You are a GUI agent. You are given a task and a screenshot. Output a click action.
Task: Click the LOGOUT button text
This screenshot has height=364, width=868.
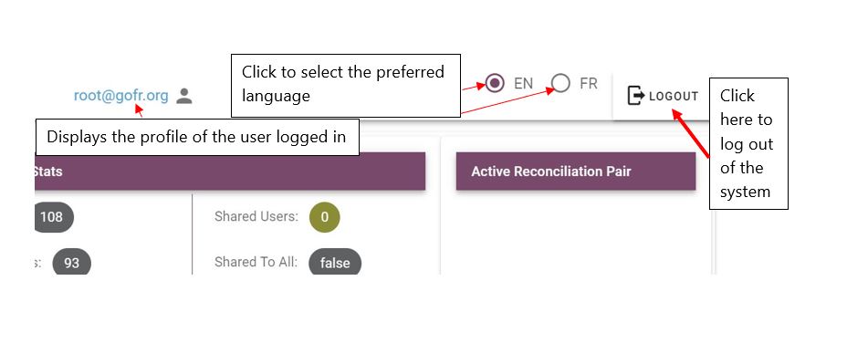pos(674,97)
